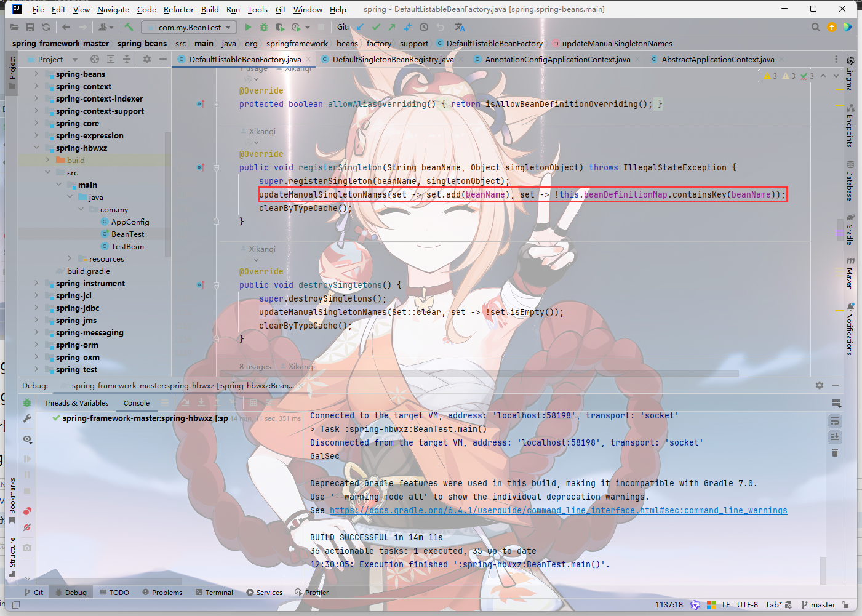The image size is (862, 616).
Task: Open the eye icon watch-view dropdown in Debug
Action: [27, 439]
